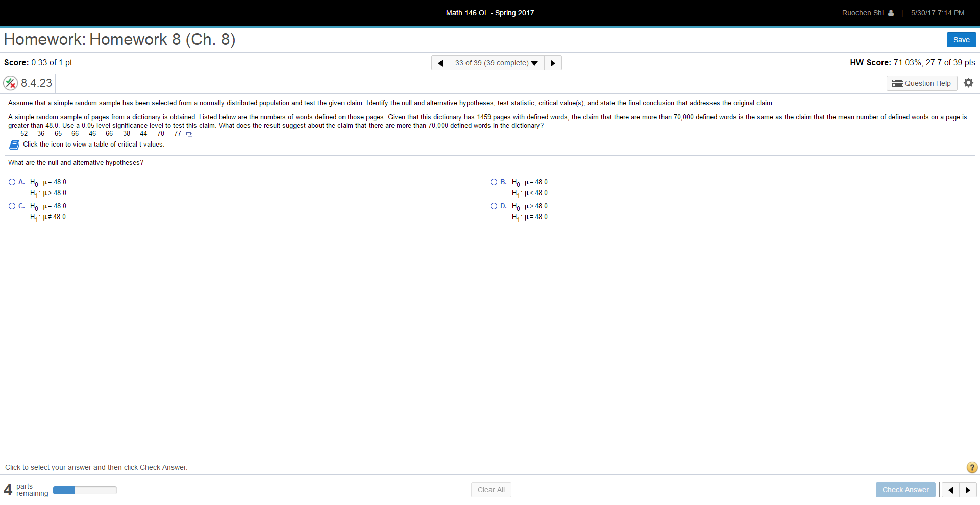Open the Question Help menu
This screenshot has width=980, height=505.
(x=922, y=83)
